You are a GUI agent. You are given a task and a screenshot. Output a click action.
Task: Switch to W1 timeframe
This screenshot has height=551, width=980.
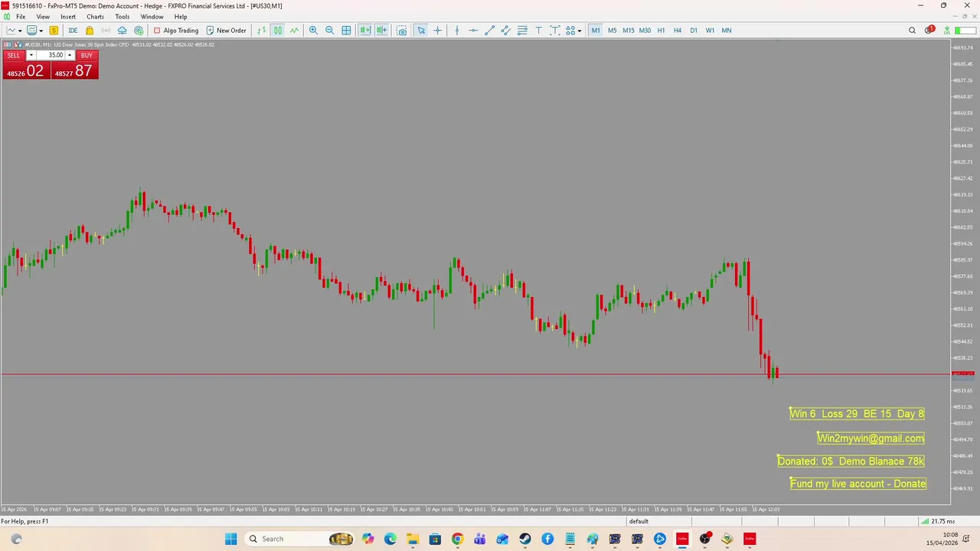pyautogui.click(x=710, y=31)
